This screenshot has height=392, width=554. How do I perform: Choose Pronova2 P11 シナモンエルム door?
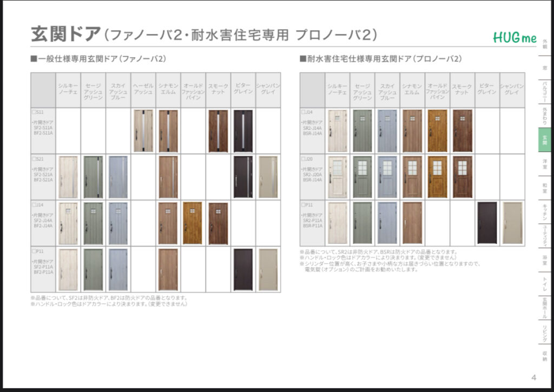412,223
